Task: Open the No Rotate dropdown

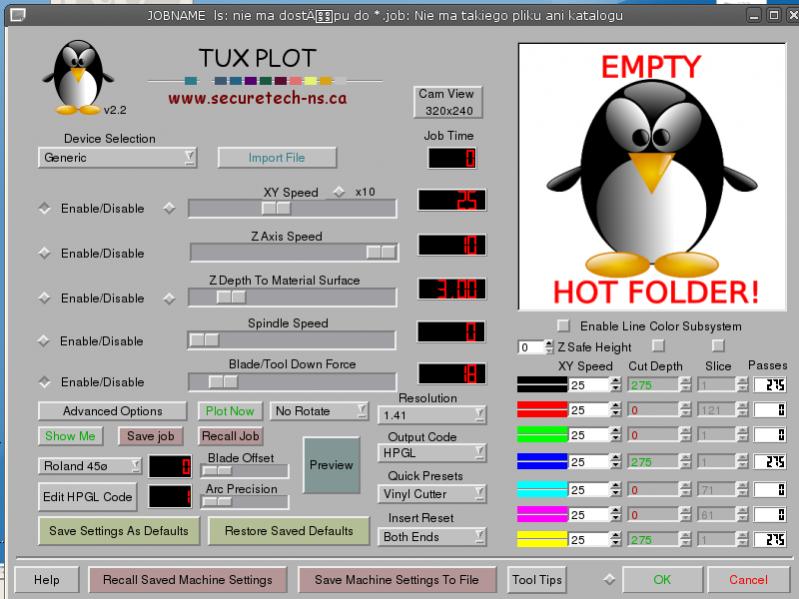Action: point(318,411)
